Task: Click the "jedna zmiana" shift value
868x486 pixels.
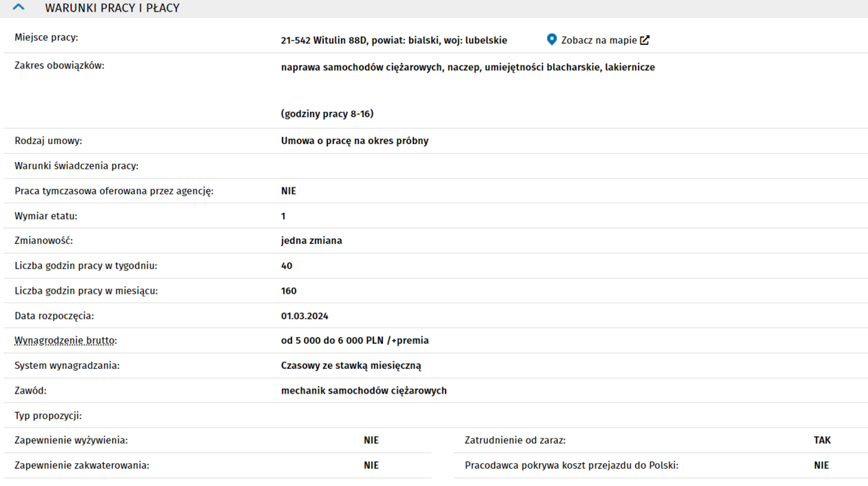Action: click(311, 241)
